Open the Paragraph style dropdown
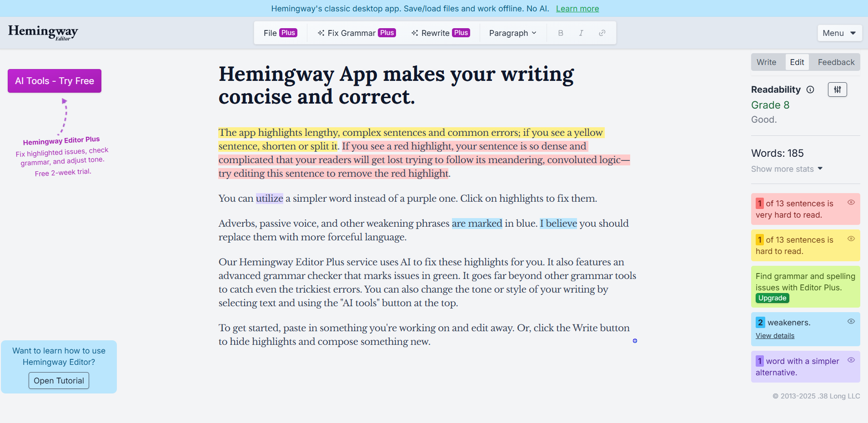 512,33
